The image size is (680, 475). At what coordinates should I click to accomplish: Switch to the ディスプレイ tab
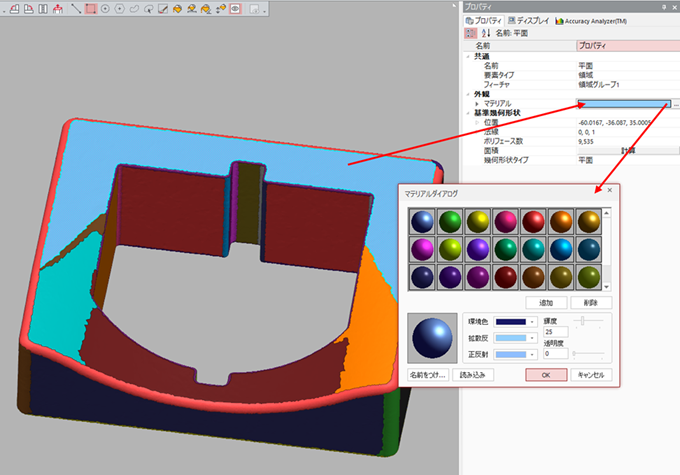point(531,20)
